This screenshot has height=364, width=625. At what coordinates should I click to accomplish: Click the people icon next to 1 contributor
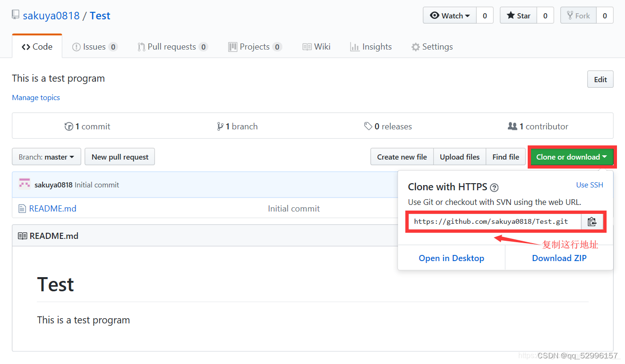point(512,127)
